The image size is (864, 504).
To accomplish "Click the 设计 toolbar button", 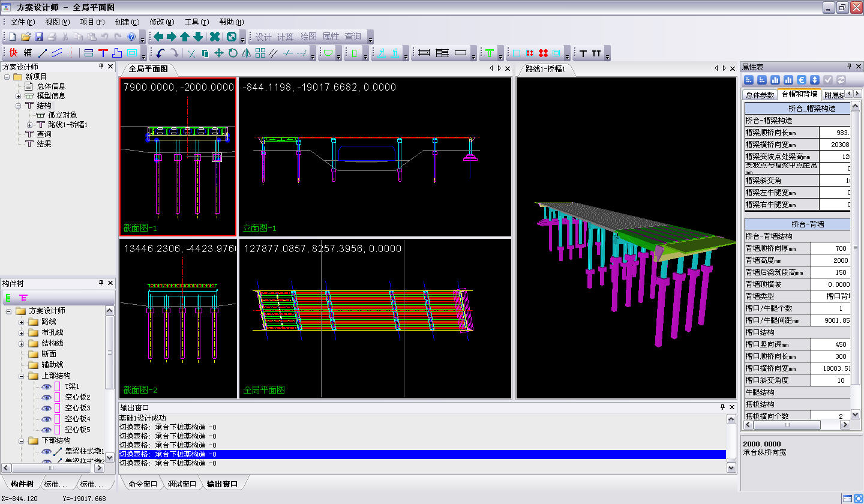I will tap(263, 37).
